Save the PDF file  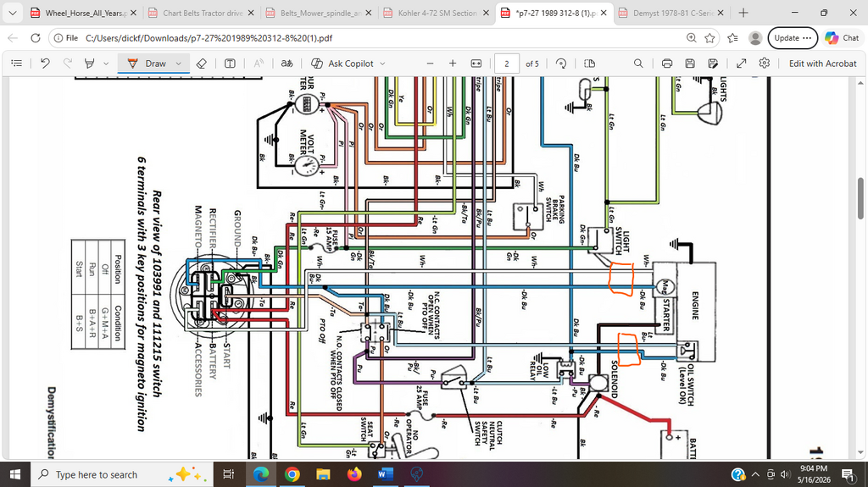pyautogui.click(x=690, y=64)
